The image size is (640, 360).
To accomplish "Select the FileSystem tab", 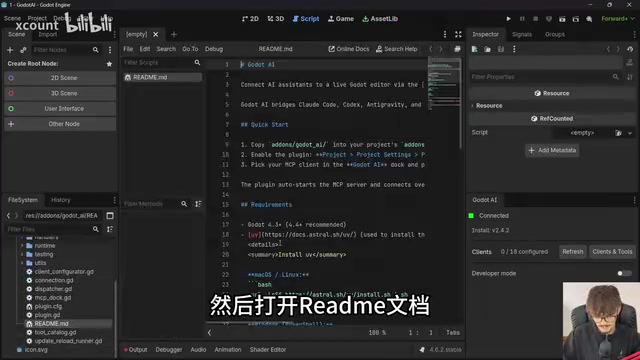I will (x=23, y=200).
